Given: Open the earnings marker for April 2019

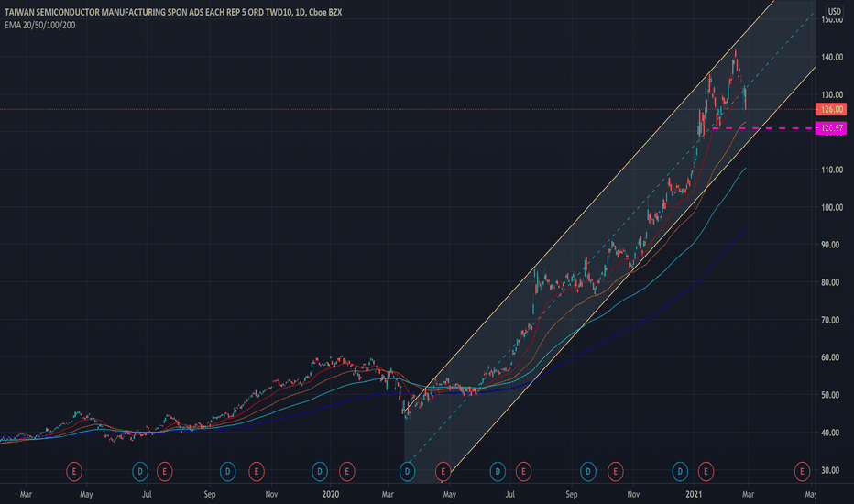Looking at the screenshot, I should 74,471.
